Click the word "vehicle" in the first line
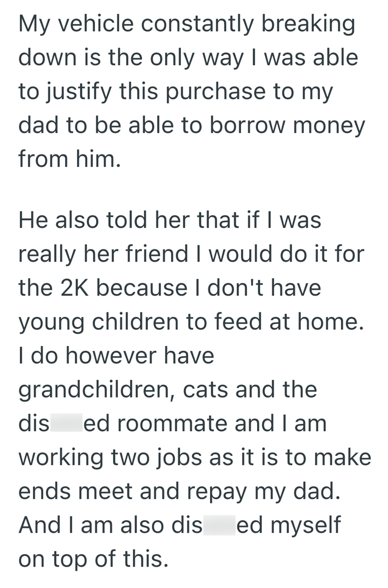Viewport: 388px width, 588px height. (x=87, y=24)
